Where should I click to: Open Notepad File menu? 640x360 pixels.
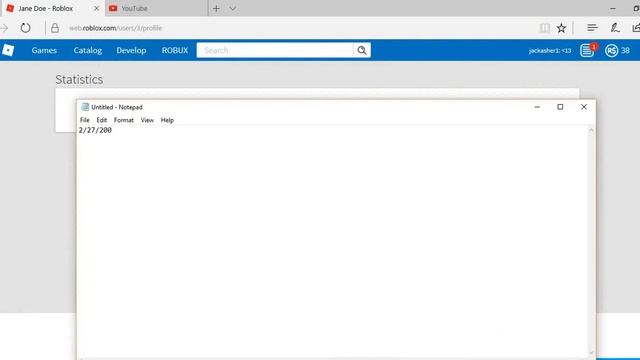84,120
